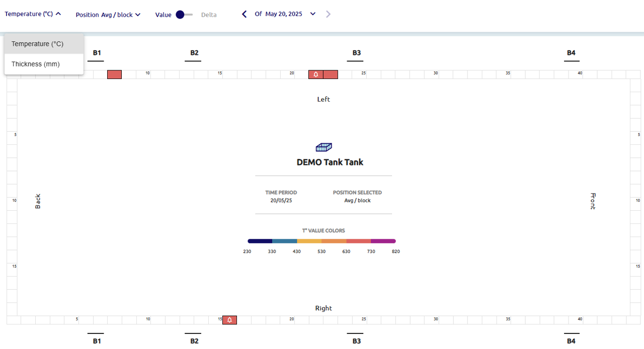Select the B3 block label above the Left wall
644x349 pixels.
pos(357,53)
